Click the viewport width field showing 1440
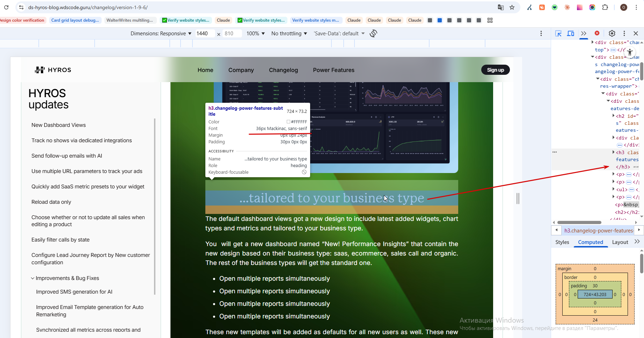This screenshot has width=644, height=338. (x=205, y=34)
